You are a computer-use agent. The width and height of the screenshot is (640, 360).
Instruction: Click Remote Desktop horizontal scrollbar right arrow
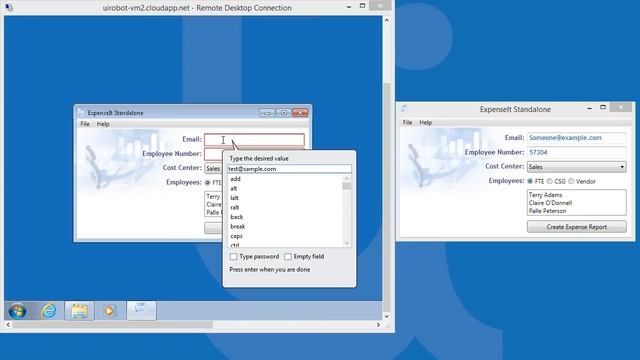(x=378, y=325)
